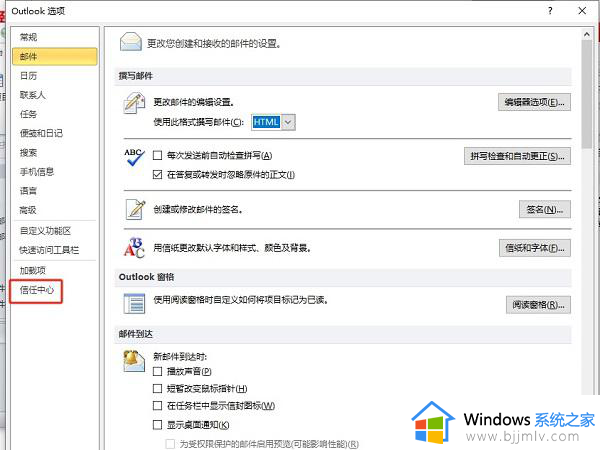This screenshot has width=600, height=450.
Task: Open 信任中心 in the options sidebar
Action: [37, 290]
